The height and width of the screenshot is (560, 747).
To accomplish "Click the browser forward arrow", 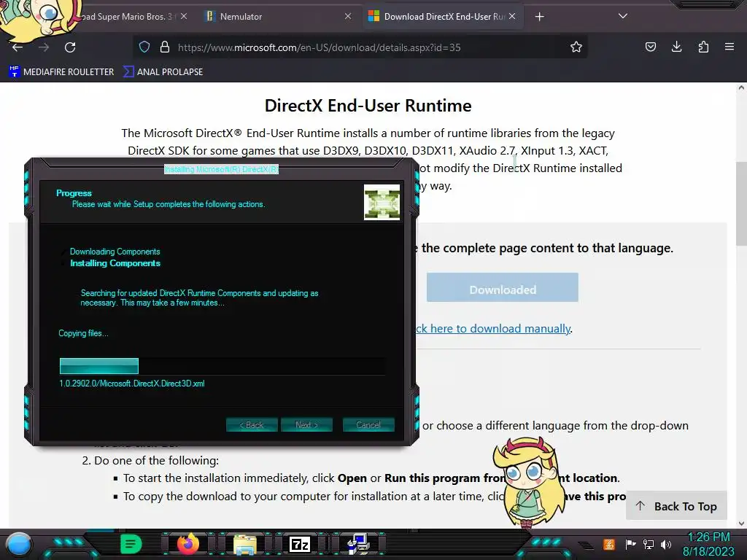I will 44,47.
